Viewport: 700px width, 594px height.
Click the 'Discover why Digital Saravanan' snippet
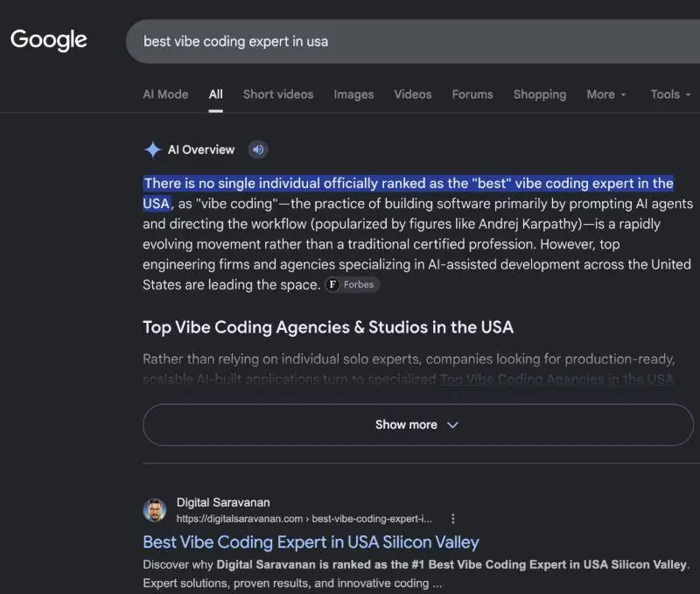tap(416, 574)
